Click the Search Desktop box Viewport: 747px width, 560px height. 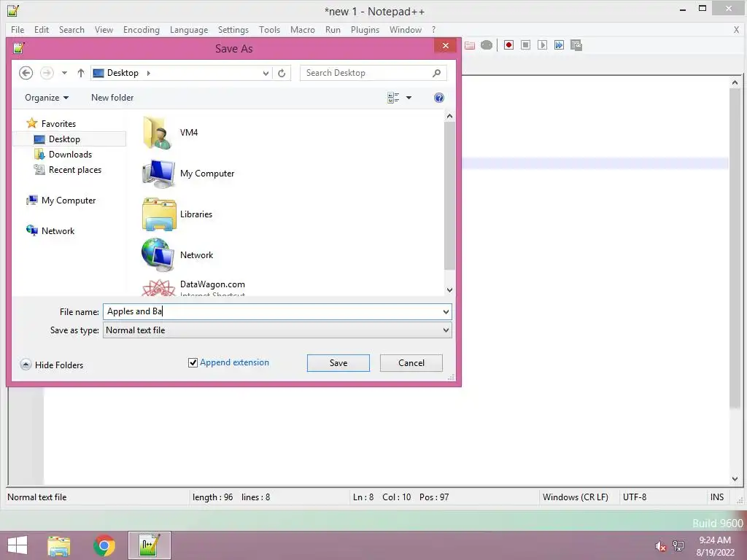point(373,73)
